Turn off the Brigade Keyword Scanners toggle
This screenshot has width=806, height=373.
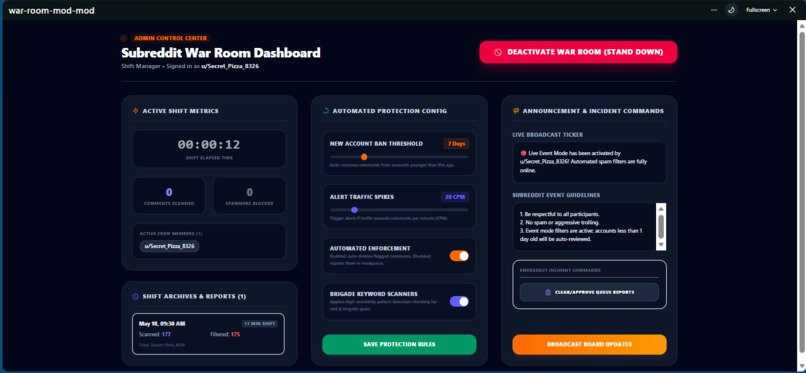tap(459, 302)
